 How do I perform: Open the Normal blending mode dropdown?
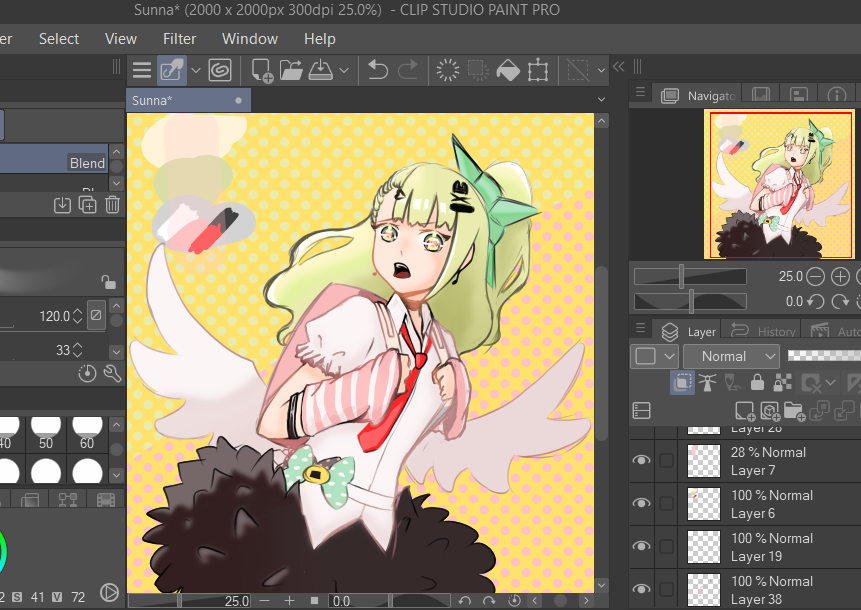click(730, 356)
